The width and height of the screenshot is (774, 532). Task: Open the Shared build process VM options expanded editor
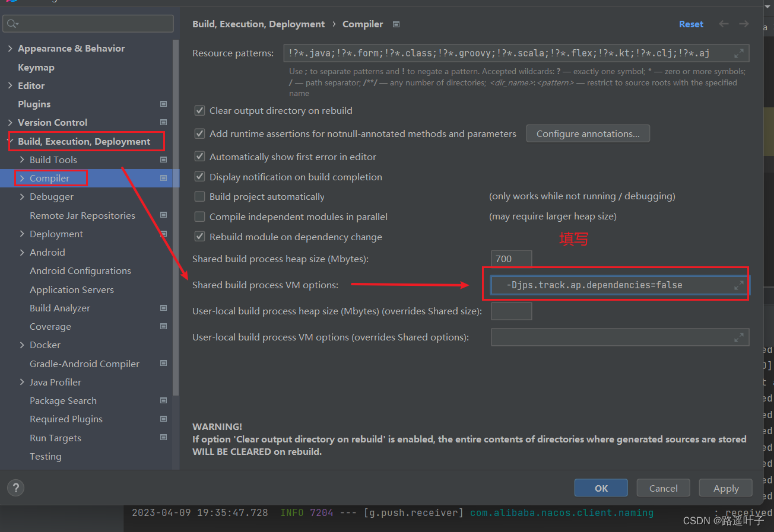739,285
